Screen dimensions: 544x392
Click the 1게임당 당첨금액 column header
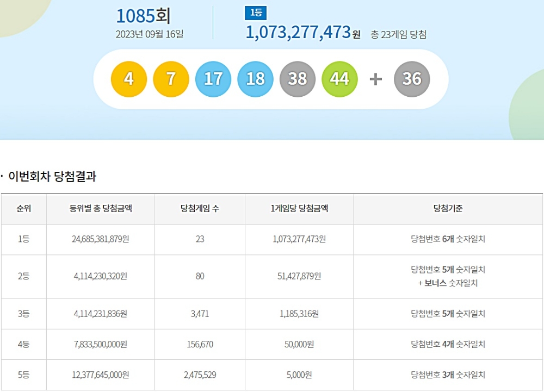(x=299, y=209)
